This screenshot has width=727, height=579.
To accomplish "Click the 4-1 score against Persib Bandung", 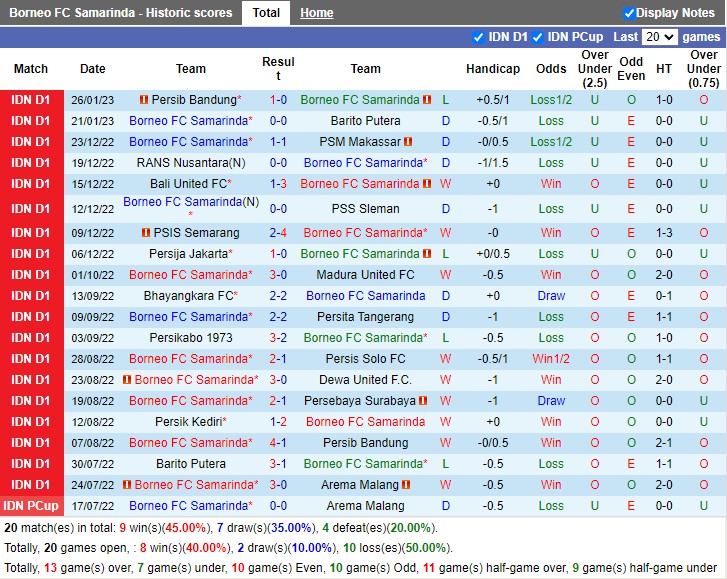I will tap(278, 443).
